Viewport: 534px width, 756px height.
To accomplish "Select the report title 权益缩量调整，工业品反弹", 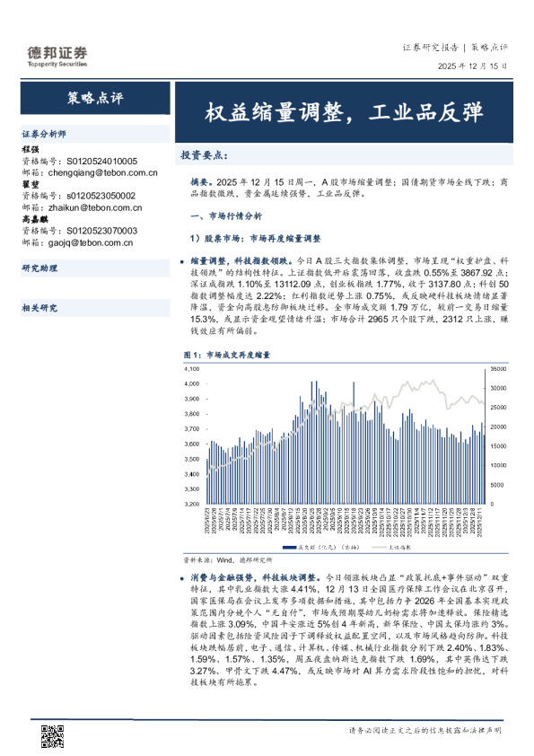I will 344,112.
